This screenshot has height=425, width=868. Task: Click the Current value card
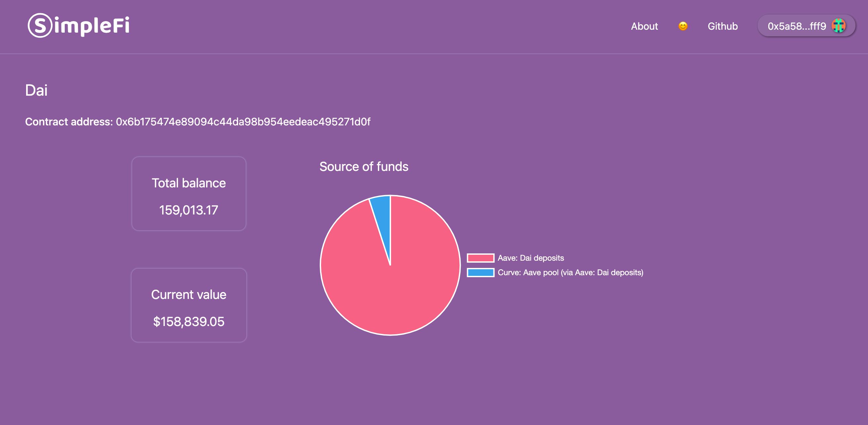tap(189, 305)
